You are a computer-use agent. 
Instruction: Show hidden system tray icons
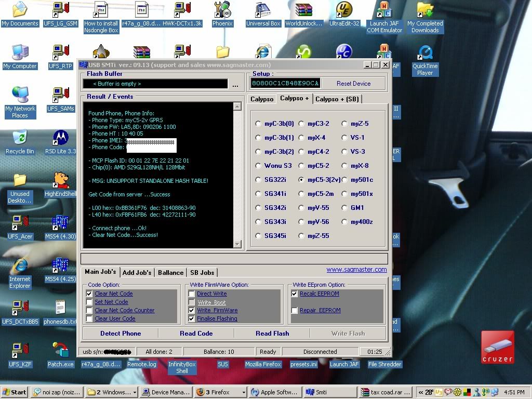pyautogui.click(x=421, y=393)
